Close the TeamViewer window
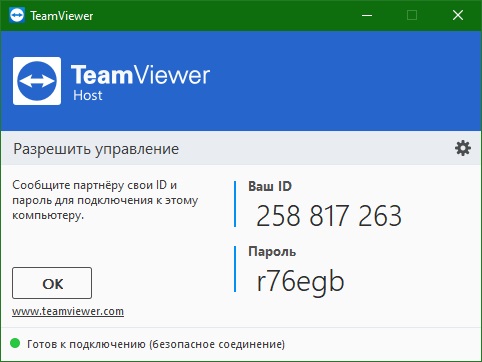The width and height of the screenshot is (482, 362). point(458,15)
